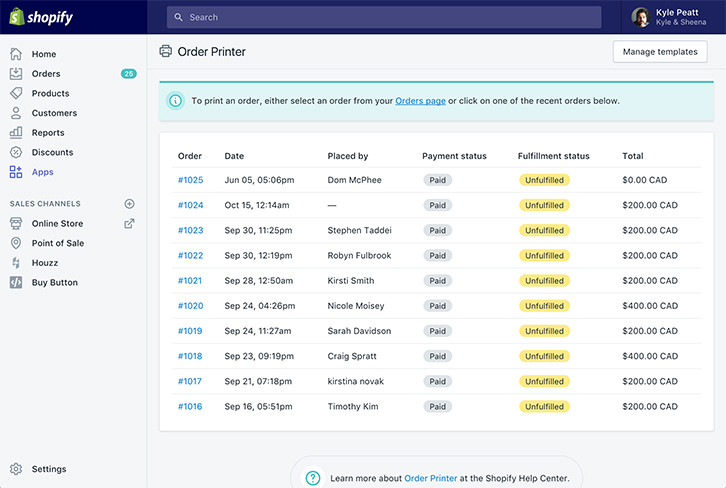Open the Customers person icon

tap(16, 113)
